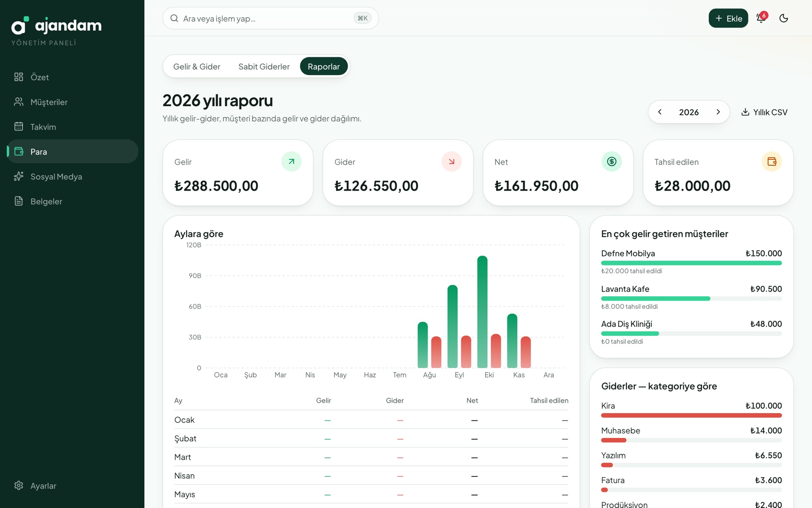Focus the 'Ara veya işlem yap' search field
The width and height of the screenshot is (812, 508).
(x=270, y=18)
